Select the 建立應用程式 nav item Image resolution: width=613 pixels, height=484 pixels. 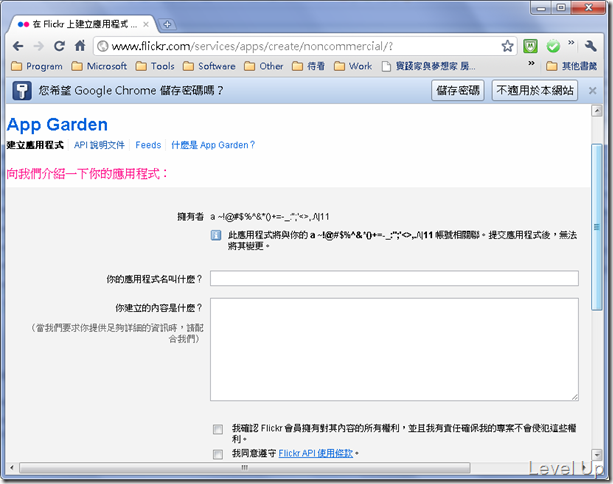tap(35, 145)
